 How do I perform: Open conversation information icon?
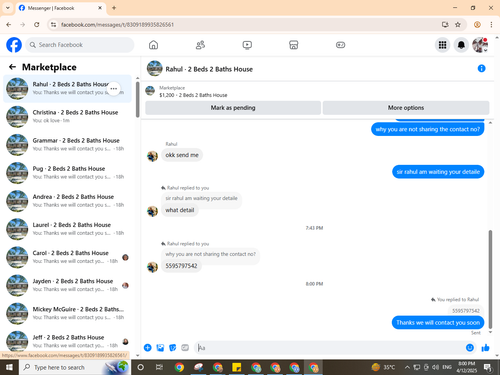point(481,68)
